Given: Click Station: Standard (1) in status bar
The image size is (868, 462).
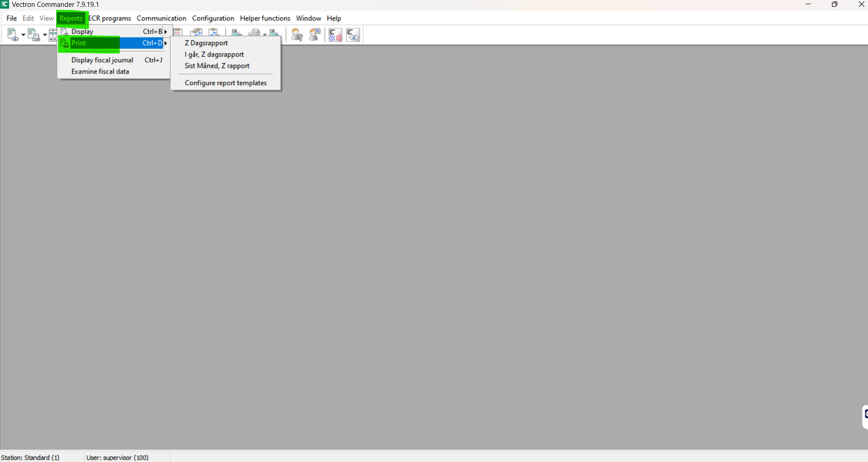Looking at the screenshot, I should pyautogui.click(x=30, y=457).
